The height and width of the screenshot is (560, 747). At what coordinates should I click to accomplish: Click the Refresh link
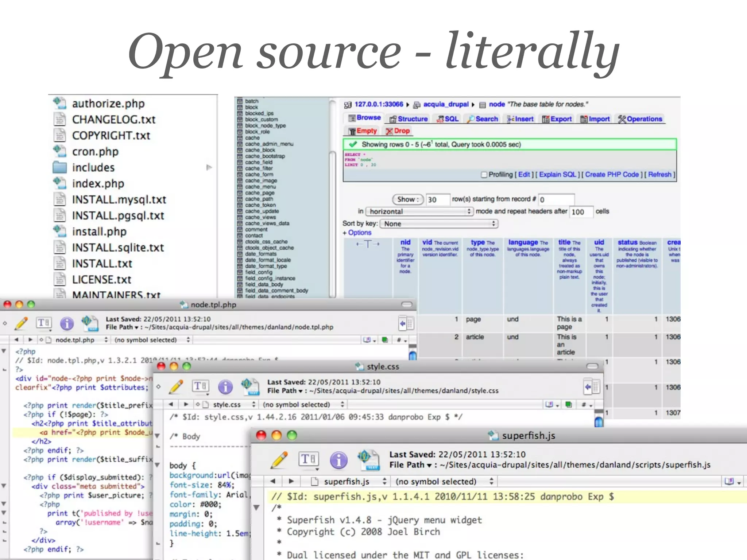(659, 175)
